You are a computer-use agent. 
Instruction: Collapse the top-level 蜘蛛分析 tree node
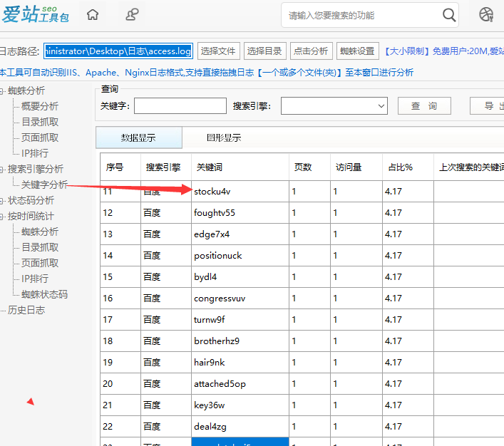tap(2, 90)
